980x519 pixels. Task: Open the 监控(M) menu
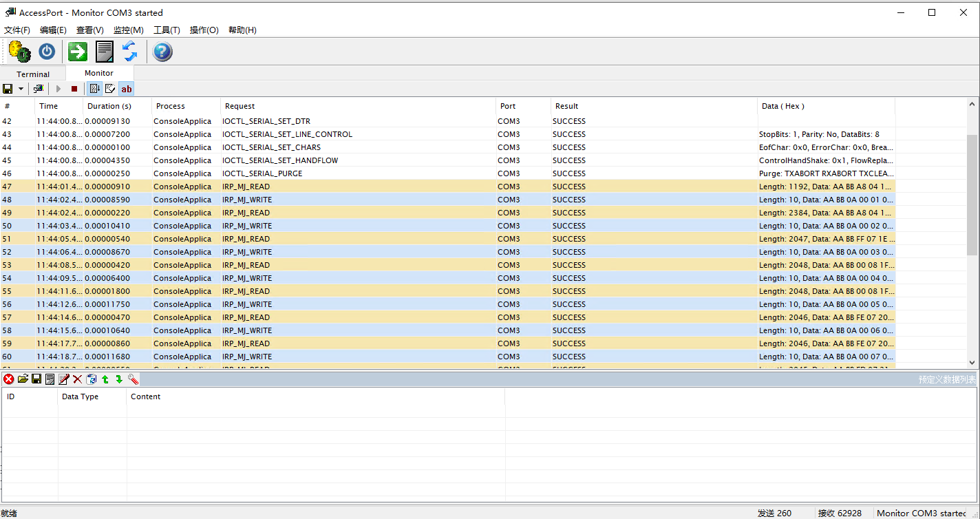pos(129,30)
